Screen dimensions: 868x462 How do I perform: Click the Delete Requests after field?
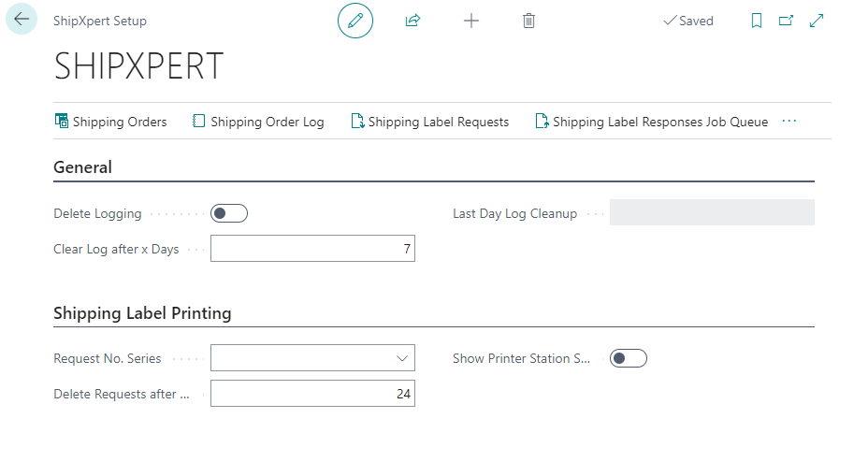pyautogui.click(x=312, y=394)
